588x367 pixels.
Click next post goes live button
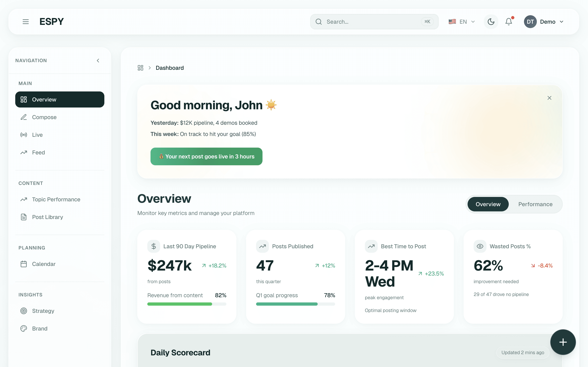[206, 156]
